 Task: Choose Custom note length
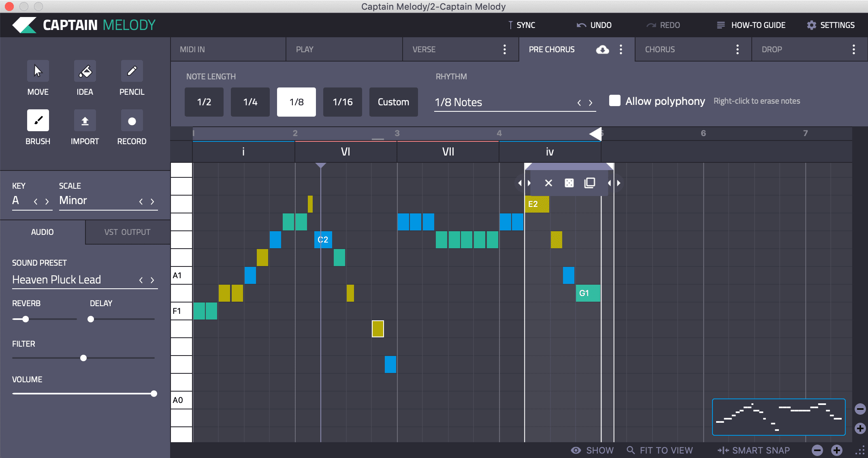tap(394, 102)
